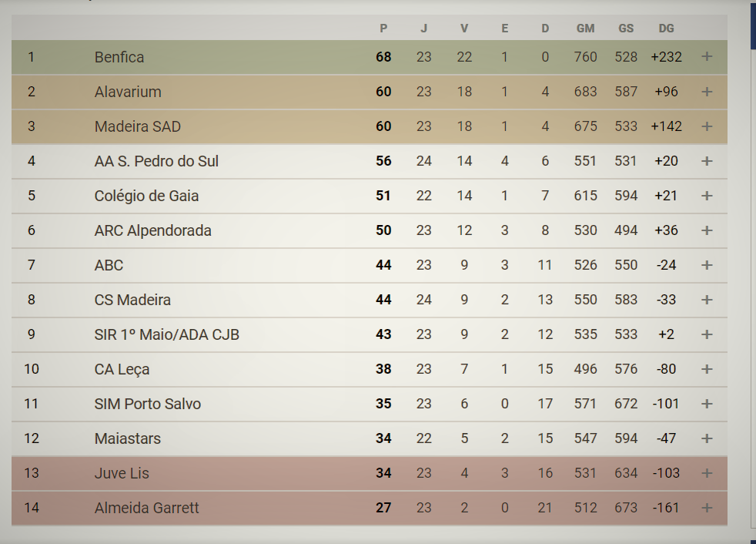Expand CS Madeira row details
Image resolution: width=756 pixels, height=544 pixels.
pyautogui.click(x=707, y=300)
